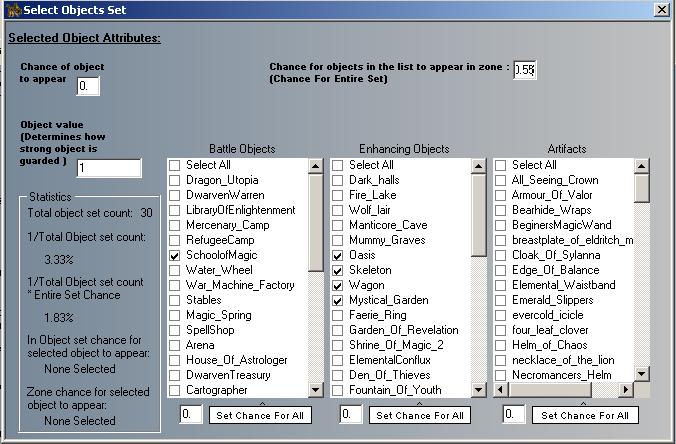The width and height of the screenshot is (676, 444).
Task: Click the Artifacts list scroll up arrow
Action: [642, 165]
